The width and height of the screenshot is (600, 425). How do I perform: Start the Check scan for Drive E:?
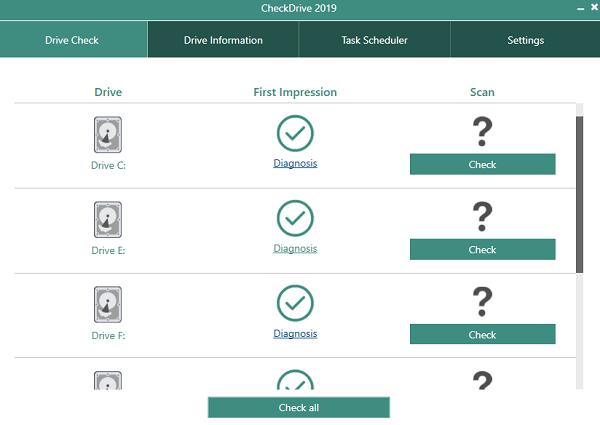[x=483, y=249]
